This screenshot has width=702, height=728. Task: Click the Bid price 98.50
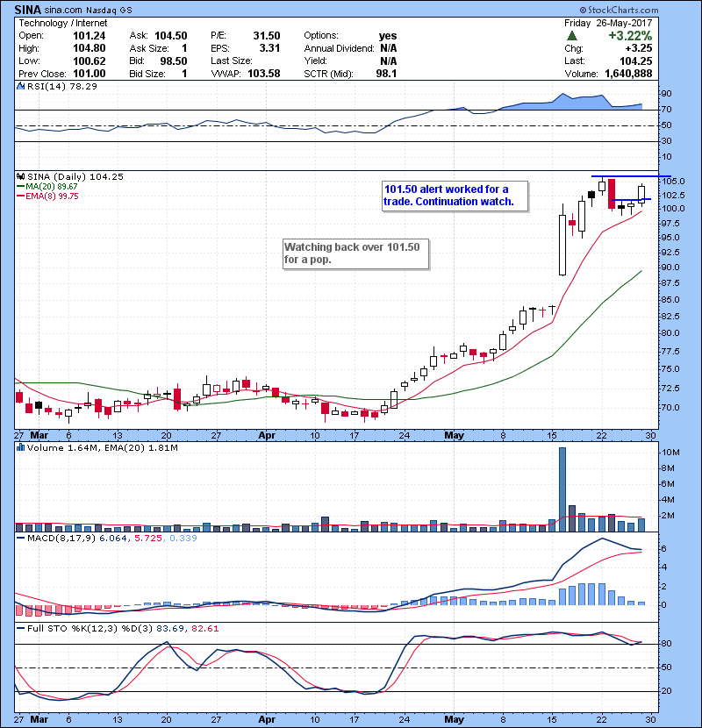coord(173,61)
